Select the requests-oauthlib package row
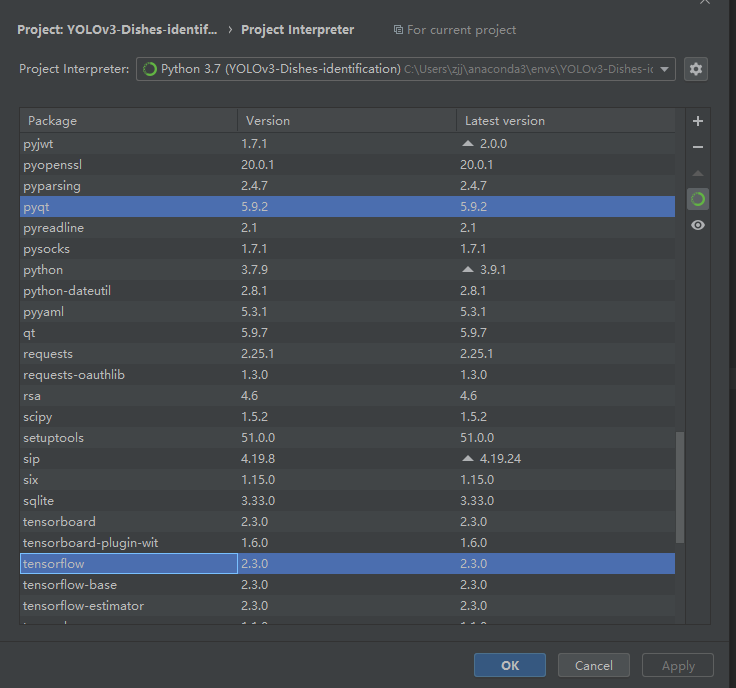Image resolution: width=736 pixels, height=688 pixels. click(347, 375)
